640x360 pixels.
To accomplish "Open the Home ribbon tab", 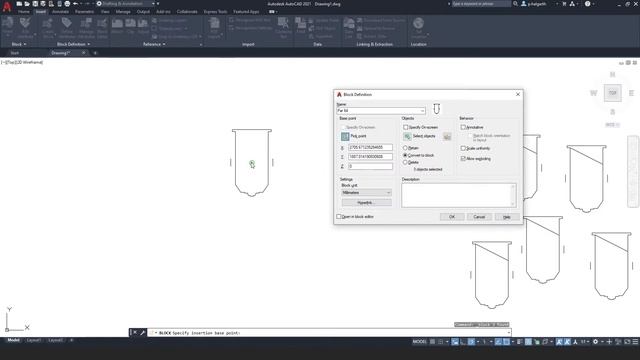I will pyautogui.click(x=24, y=12).
